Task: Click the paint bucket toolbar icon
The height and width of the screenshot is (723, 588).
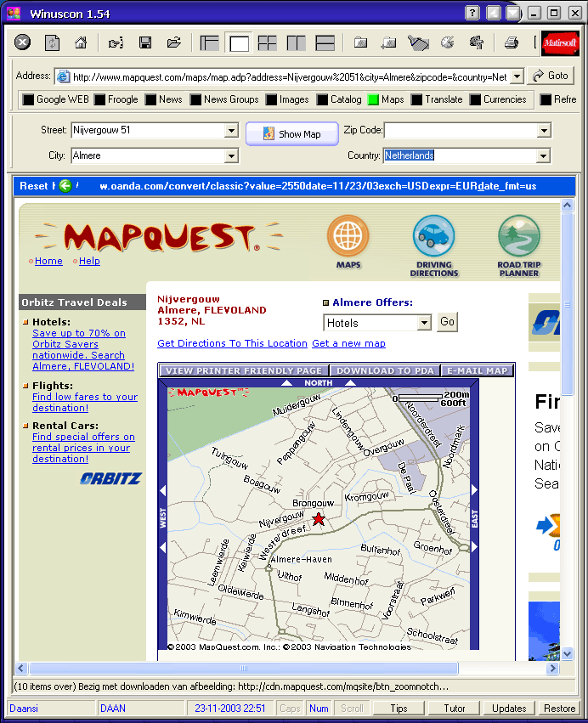Action: 418,42
